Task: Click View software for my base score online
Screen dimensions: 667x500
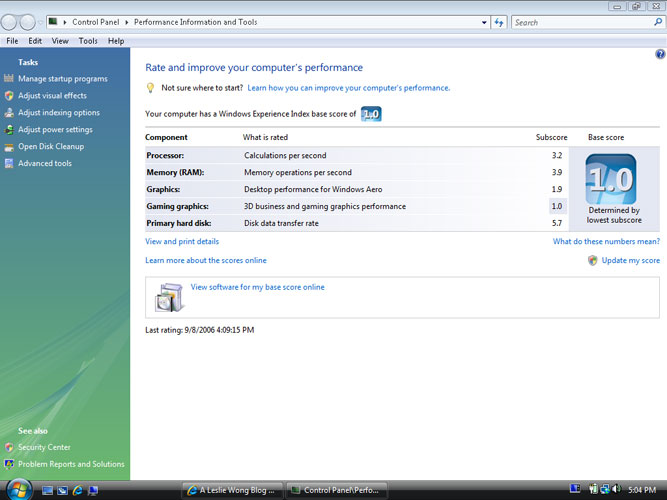Action: click(x=257, y=287)
